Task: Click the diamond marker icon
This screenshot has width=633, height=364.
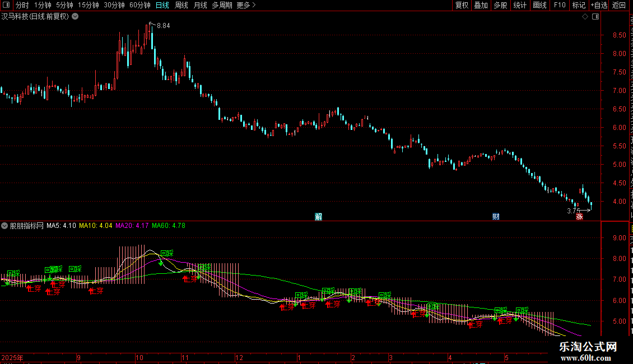Action: tap(585, 17)
